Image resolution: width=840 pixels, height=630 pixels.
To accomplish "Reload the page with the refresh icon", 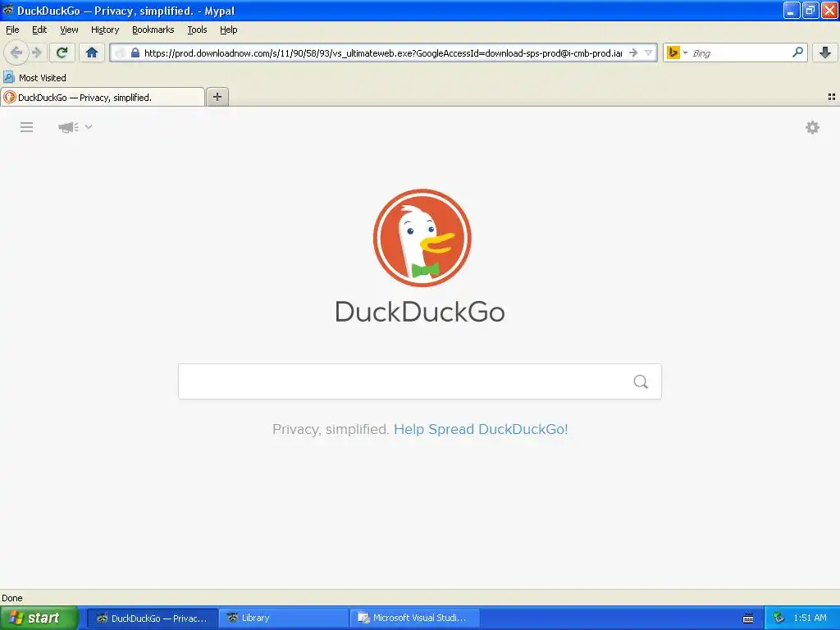I will [x=62, y=52].
